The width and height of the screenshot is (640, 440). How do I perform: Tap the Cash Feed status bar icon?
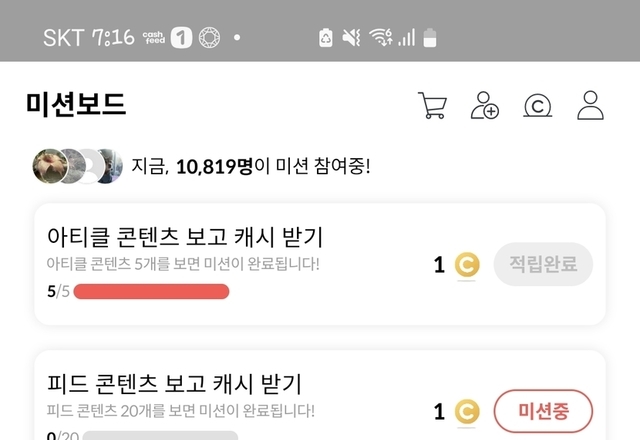pos(154,38)
